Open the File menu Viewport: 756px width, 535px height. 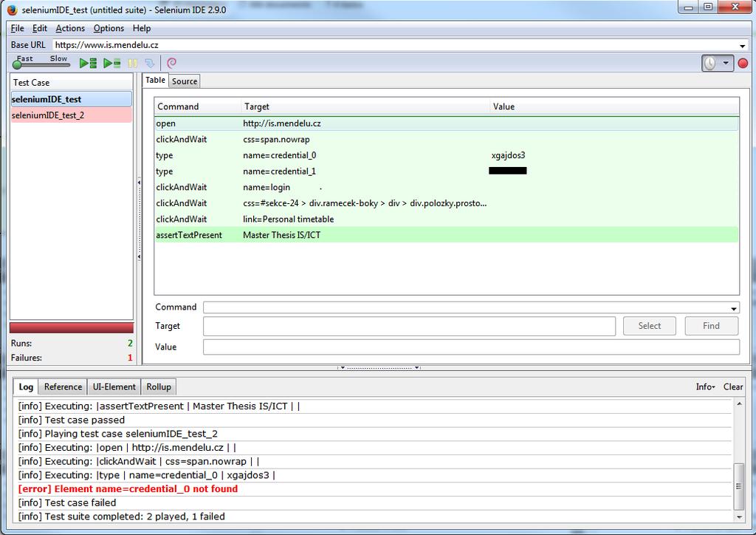[18, 29]
